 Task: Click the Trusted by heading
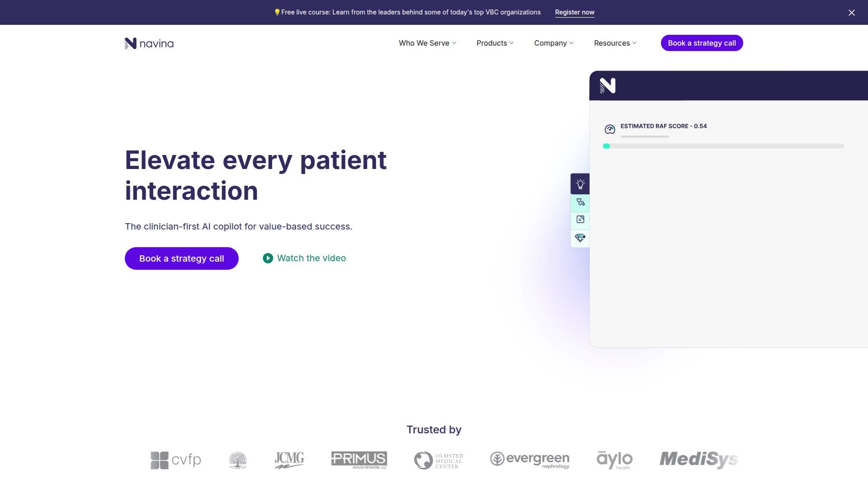pyautogui.click(x=434, y=430)
